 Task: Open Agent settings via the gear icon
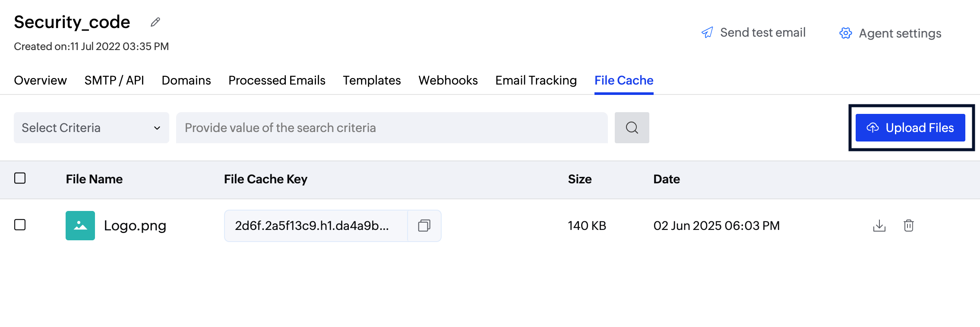coord(845,33)
